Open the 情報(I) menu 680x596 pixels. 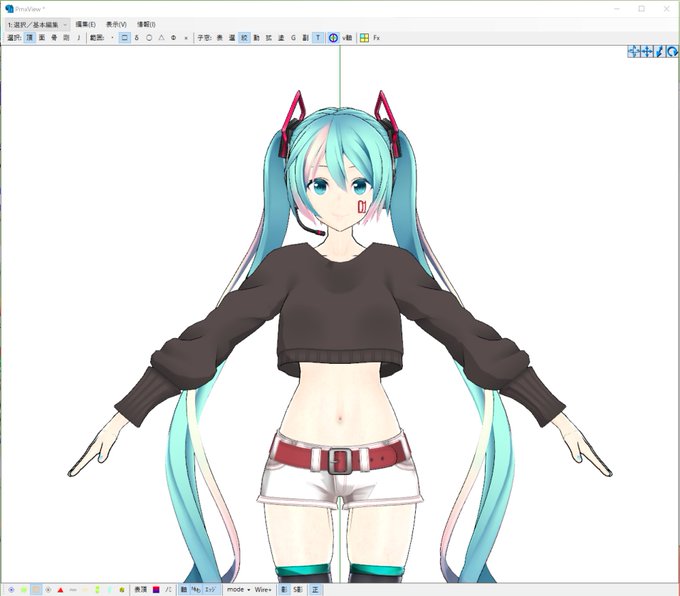tap(146, 24)
